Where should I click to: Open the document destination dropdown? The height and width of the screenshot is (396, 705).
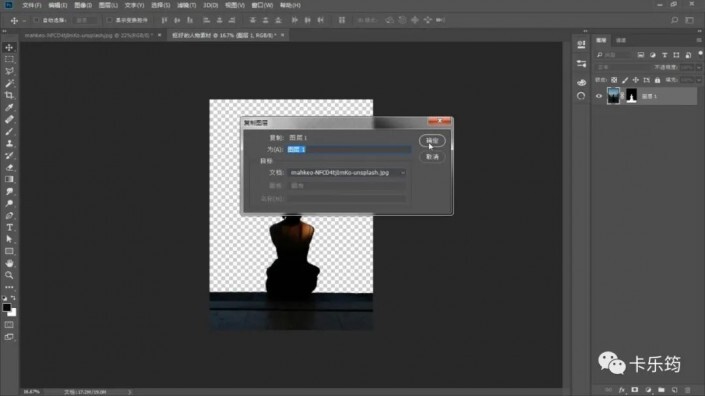pos(347,173)
